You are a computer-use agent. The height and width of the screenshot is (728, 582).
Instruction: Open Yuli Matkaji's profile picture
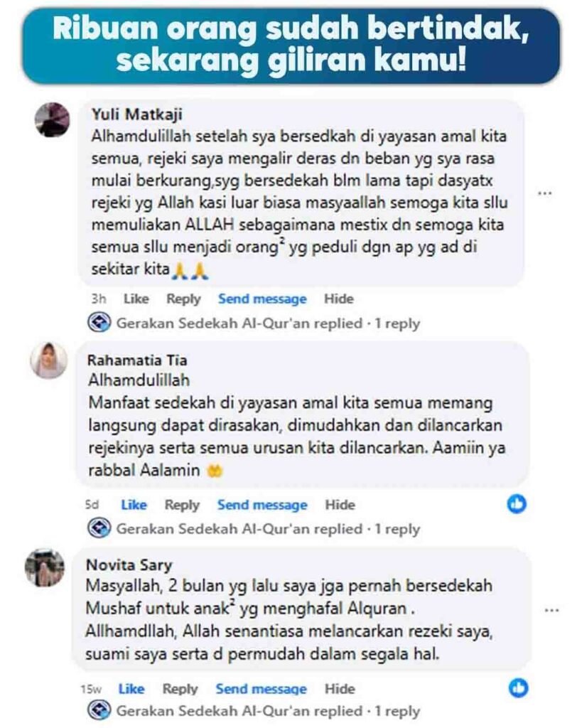click(52, 119)
